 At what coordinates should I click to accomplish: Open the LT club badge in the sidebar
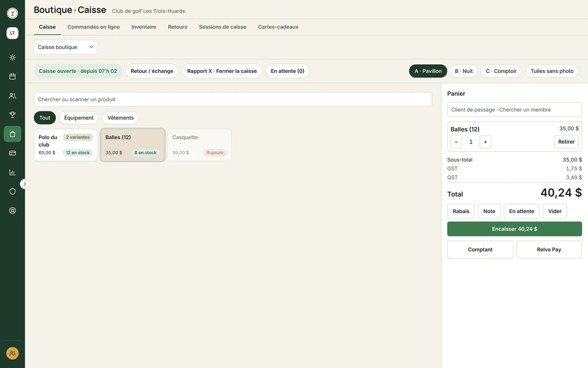click(x=12, y=33)
